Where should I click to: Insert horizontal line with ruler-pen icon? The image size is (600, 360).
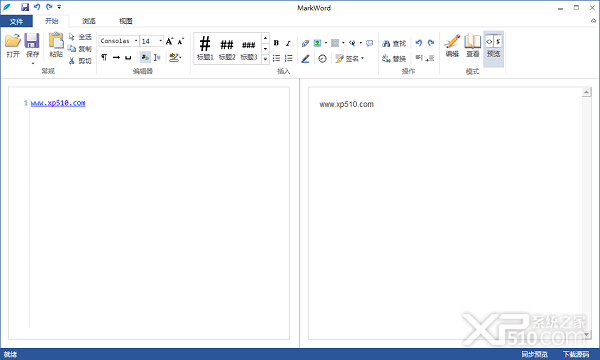[305, 59]
